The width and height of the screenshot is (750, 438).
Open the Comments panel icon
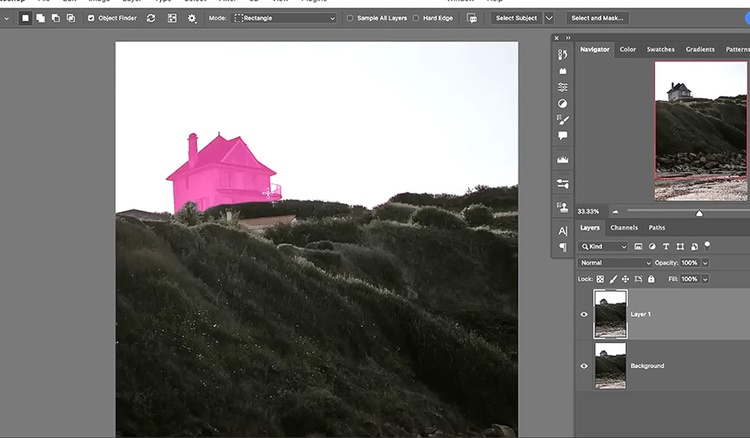[563, 135]
